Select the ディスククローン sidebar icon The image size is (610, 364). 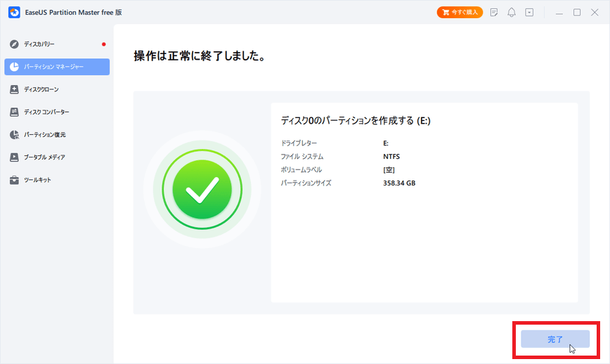click(x=14, y=89)
